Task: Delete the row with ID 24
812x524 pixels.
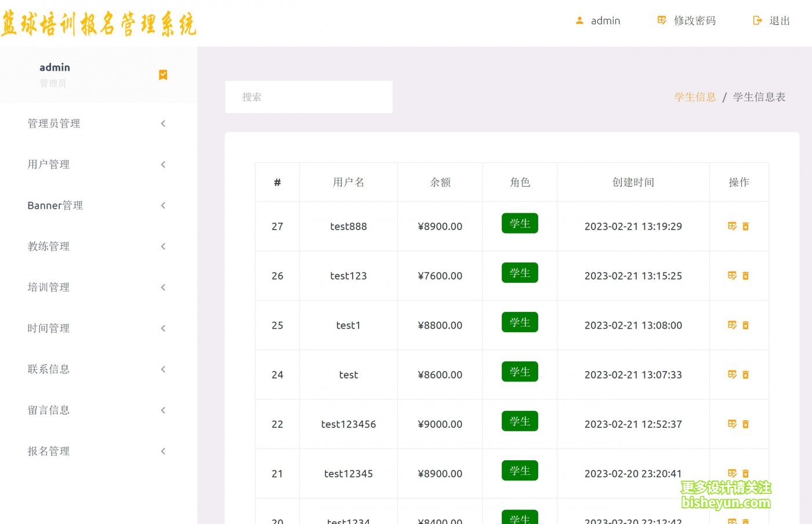Action: (745, 374)
